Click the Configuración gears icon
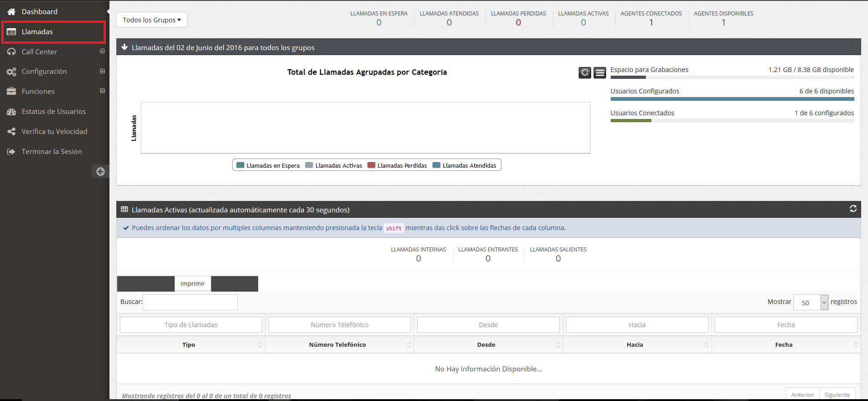The image size is (868, 401). point(11,72)
